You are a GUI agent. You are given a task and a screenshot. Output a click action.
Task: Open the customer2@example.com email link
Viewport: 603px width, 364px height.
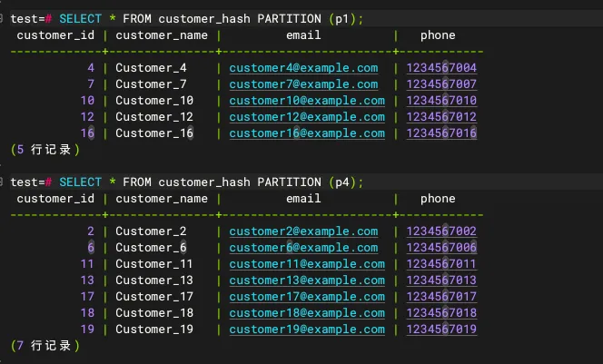(x=303, y=231)
